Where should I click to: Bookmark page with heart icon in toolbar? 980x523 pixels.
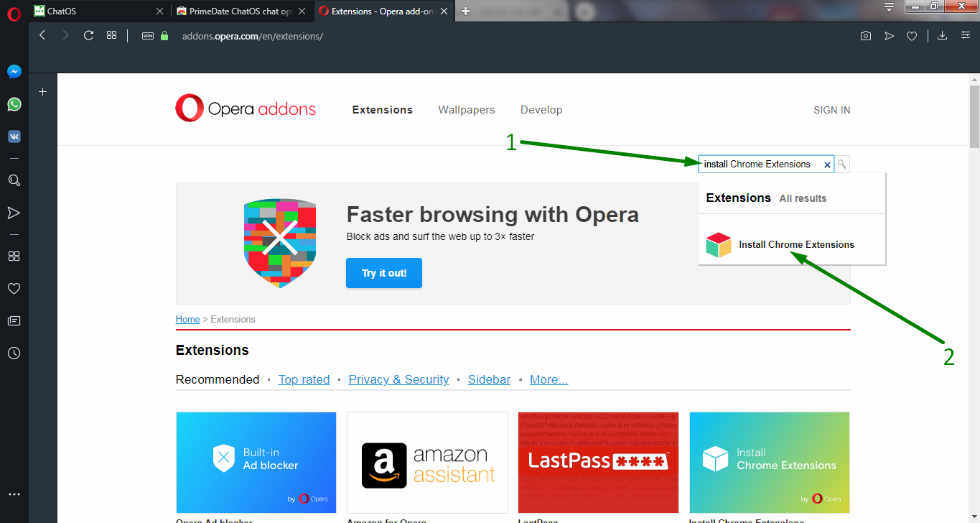coord(912,36)
